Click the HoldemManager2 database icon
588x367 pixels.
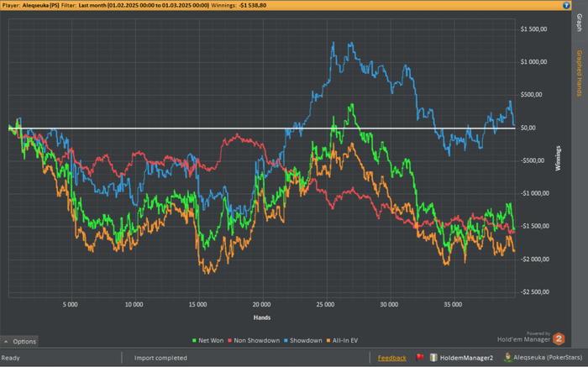click(x=433, y=358)
